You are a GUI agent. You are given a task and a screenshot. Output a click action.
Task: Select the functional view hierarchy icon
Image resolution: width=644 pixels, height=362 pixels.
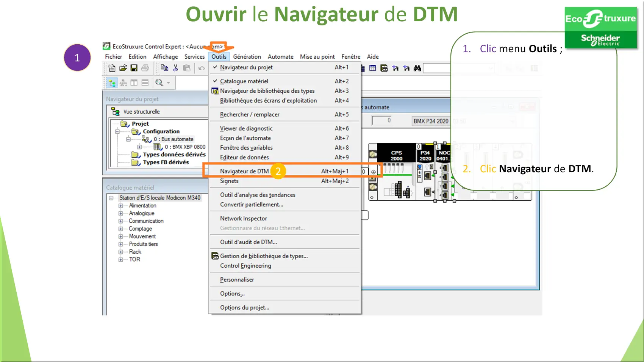123,83
